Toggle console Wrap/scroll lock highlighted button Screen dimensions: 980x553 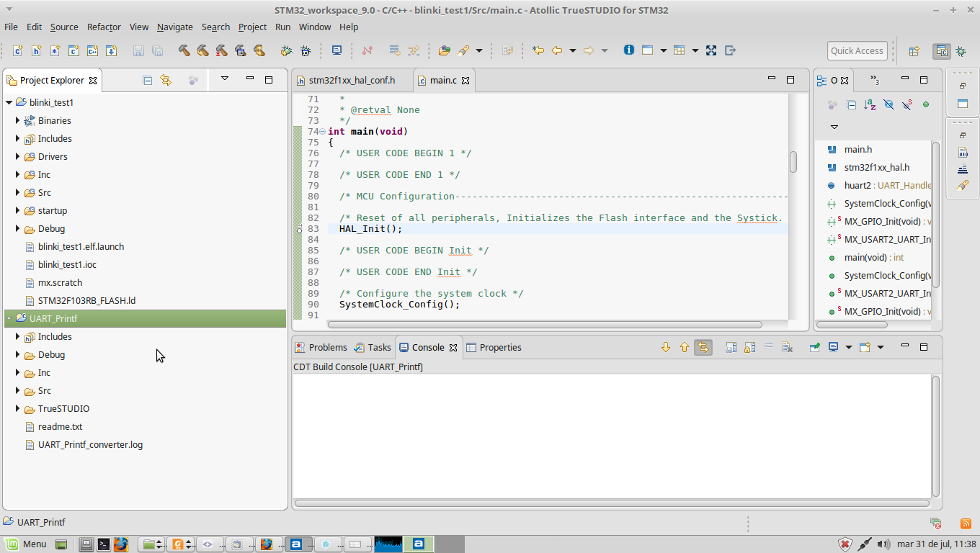click(703, 347)
